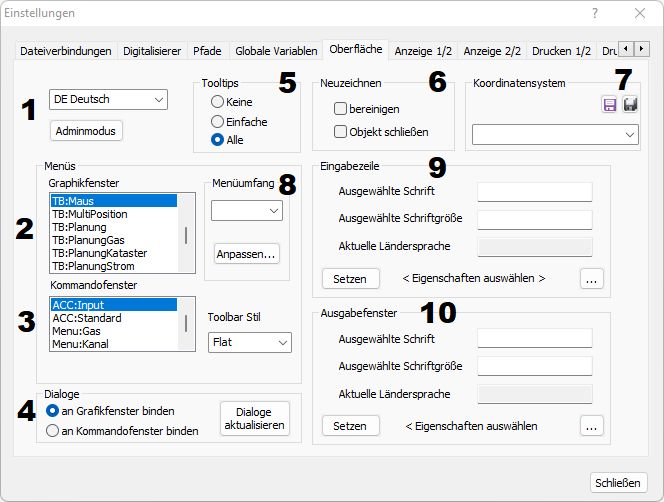Check the Objekt schließen option
This screenshot has width=664, height=502.
coord(341,131)
